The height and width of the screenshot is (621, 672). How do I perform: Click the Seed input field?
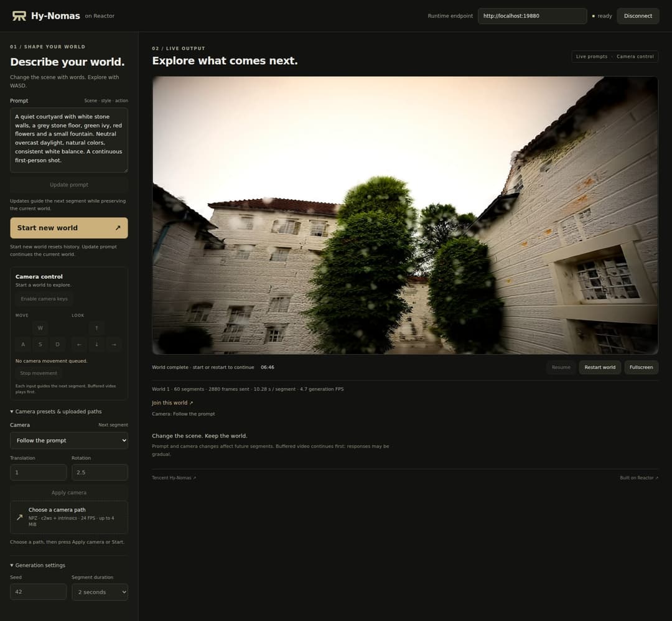pos(39,592)
